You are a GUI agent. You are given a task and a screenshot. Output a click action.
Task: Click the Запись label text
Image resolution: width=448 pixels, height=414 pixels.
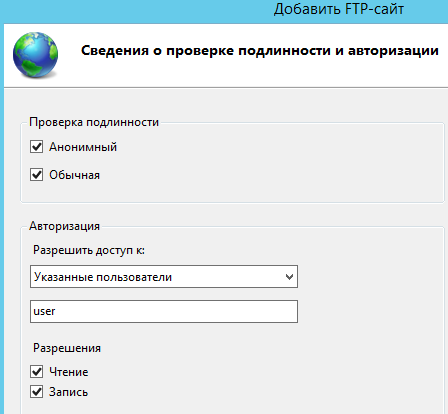(68, 392)
